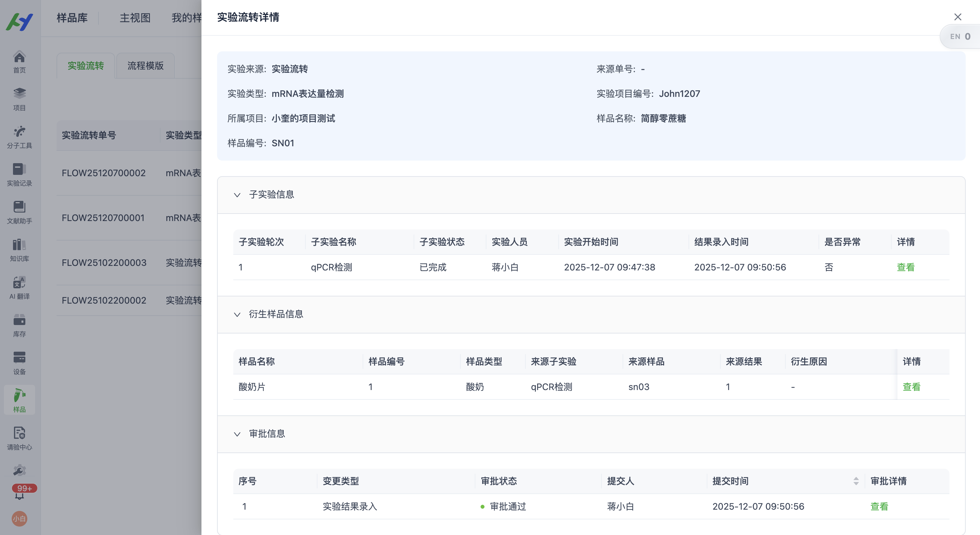Collapse the 审批信息 section

(237, 434)
